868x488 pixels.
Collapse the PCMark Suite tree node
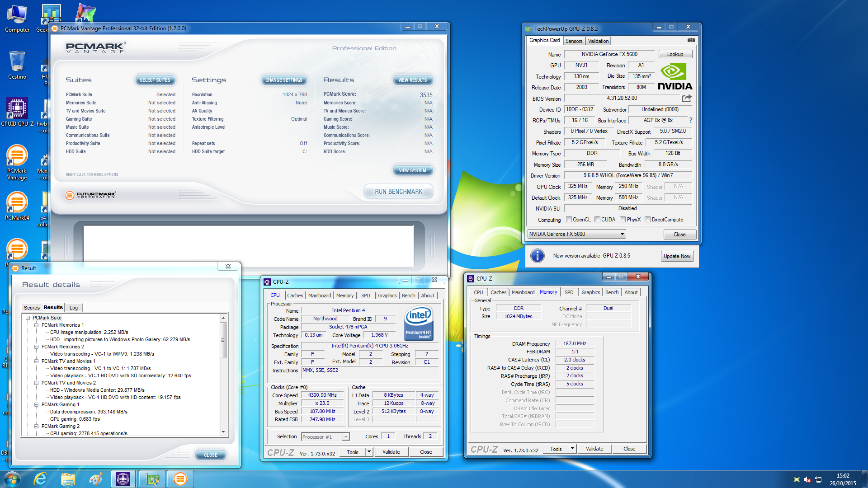pyautogui.click(x=28, y=318)
